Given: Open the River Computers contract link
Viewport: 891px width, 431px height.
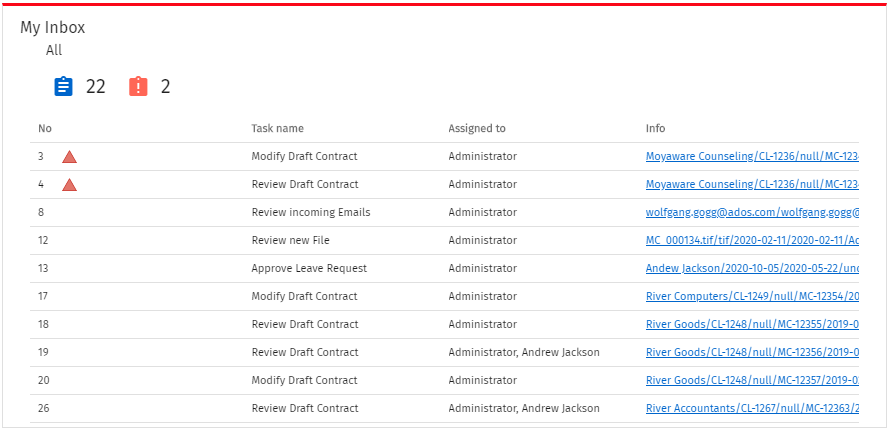Looking at the screenshot, I should 751,296.
